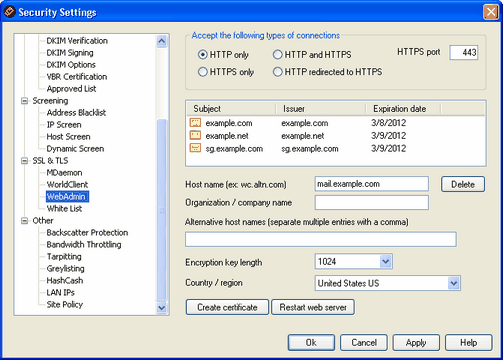Collapse the Other tree node
The image size is (503, 360).
(24, 221)
